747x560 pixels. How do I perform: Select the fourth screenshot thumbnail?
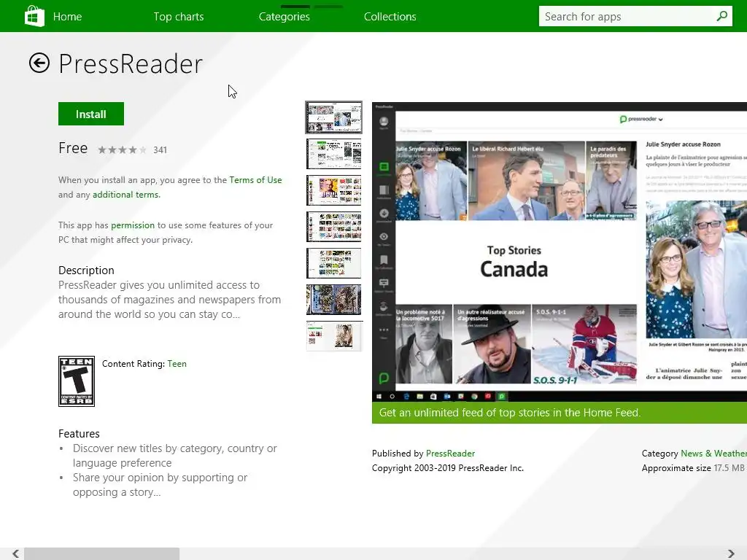[x=333, y=227]
